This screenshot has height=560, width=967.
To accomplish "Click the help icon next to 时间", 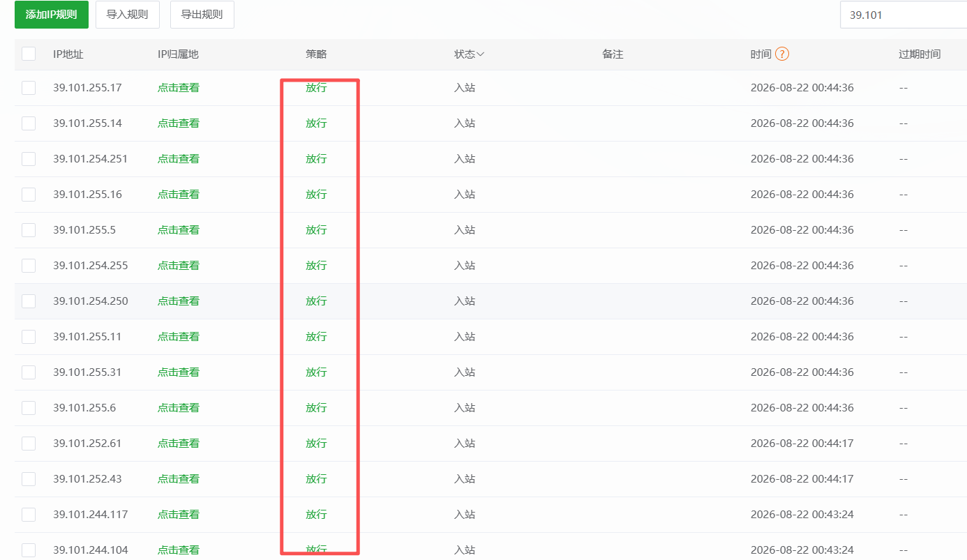I will coord(782,54).
